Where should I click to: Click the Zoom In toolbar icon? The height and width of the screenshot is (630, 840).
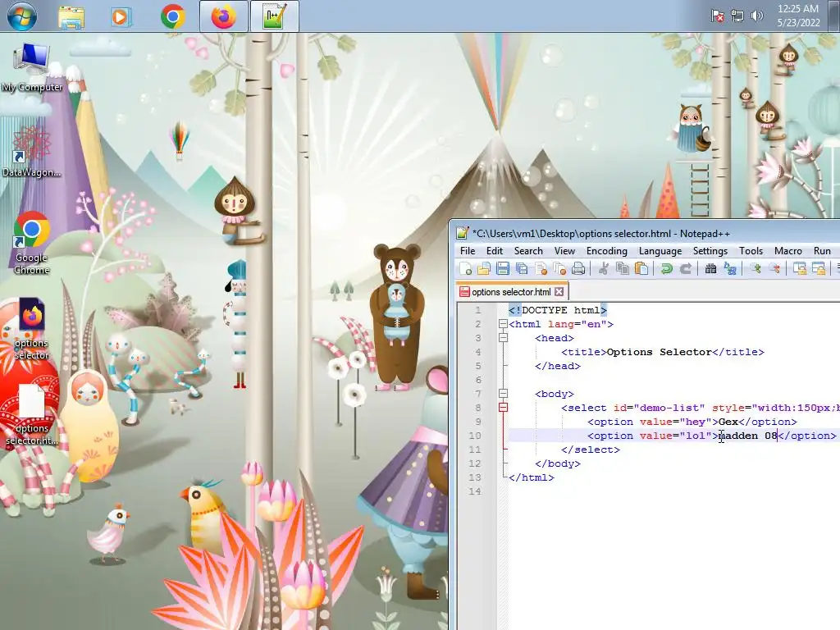(756, 268)
